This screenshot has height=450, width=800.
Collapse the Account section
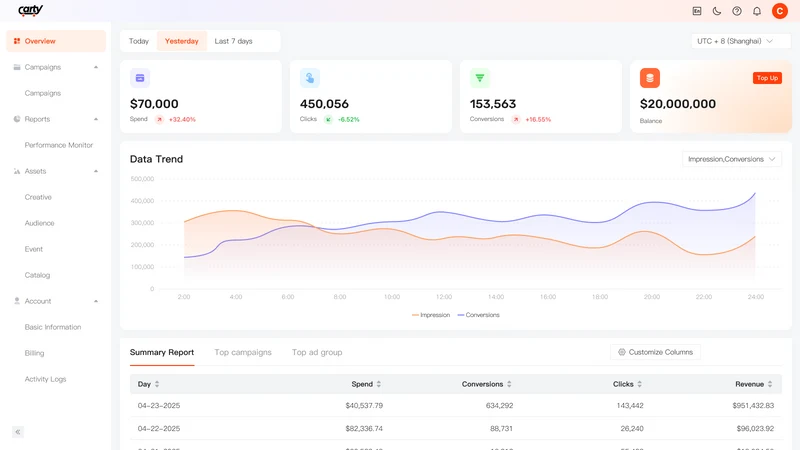tap(96, 301)
